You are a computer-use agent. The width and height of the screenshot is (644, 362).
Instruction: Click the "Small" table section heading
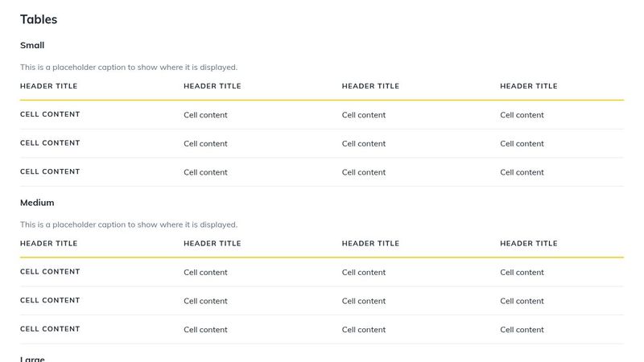coord(32,45)
